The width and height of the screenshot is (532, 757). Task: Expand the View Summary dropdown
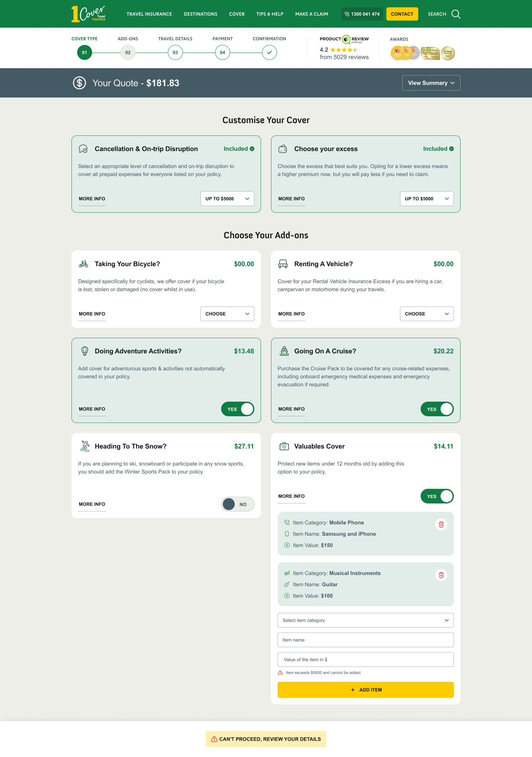pos(431,83)
